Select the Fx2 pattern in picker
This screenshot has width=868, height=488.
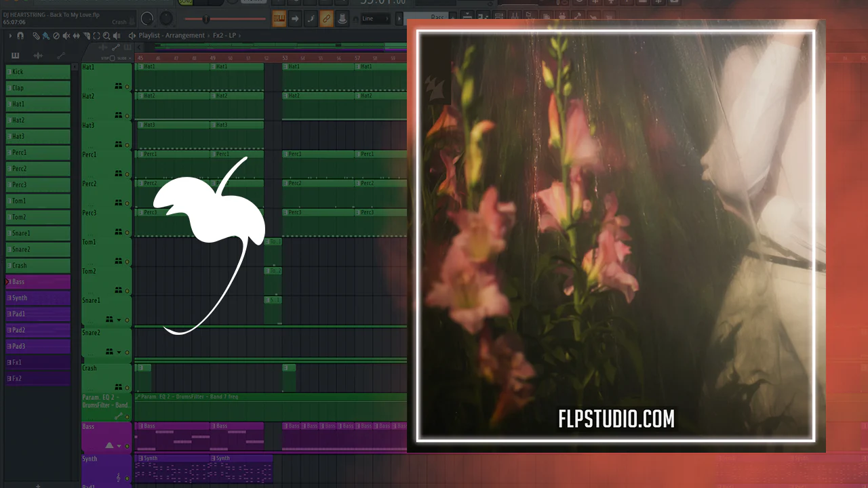[38, 379]
